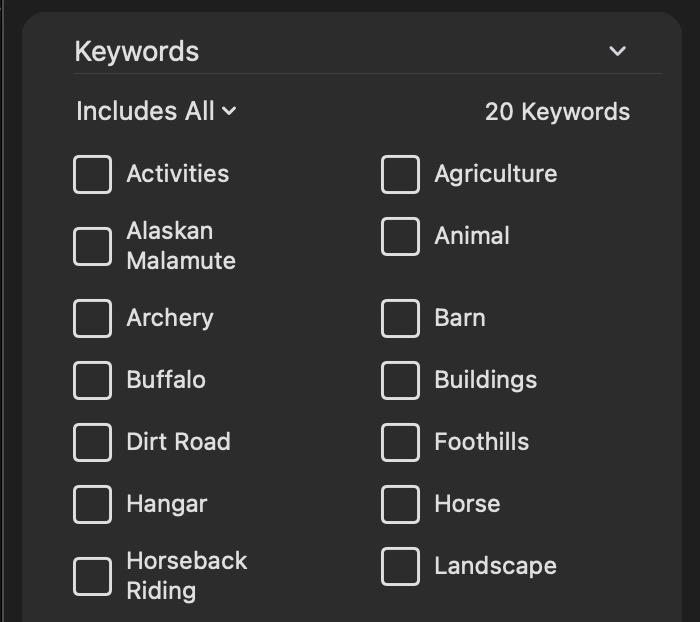Click the Keywords section header
Viewport: 700px width, 622px height.
coord(137,51)
